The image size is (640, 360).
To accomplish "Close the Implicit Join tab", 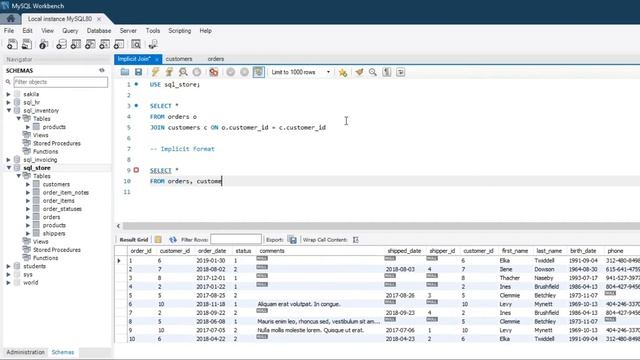I will pos(157,59).
